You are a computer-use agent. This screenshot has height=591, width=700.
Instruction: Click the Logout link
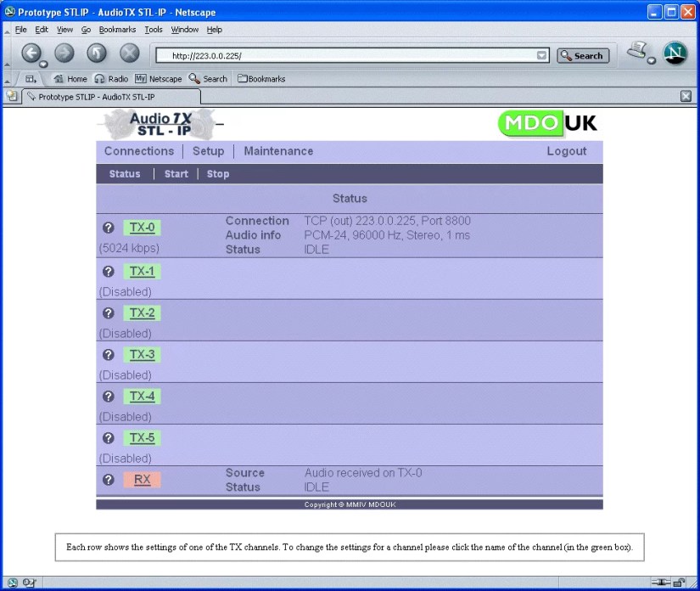pyautogui.click(x=567, y=151)
